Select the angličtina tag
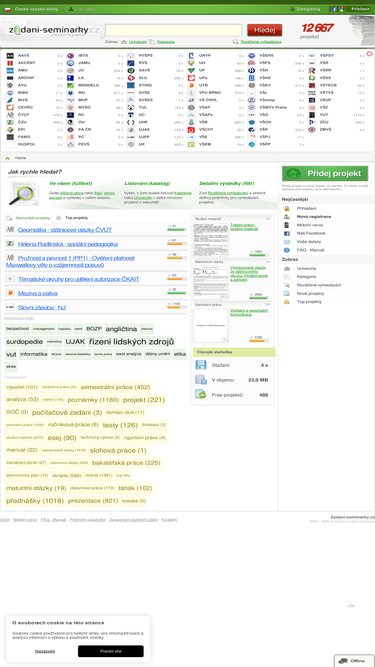This screenshot has width=375, height=667. coord(121,329)
